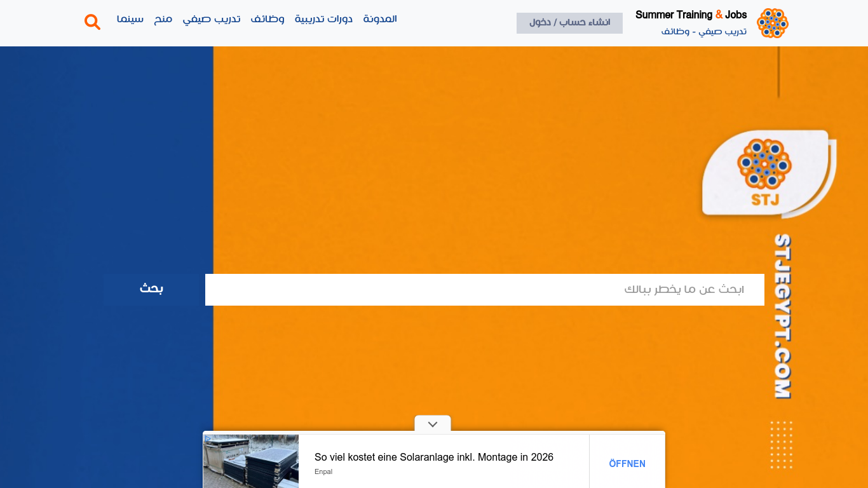Go to تدريب صيفي in navigation bar
Image resolution: width=868 pixels, height=488 pixels.
212,19
